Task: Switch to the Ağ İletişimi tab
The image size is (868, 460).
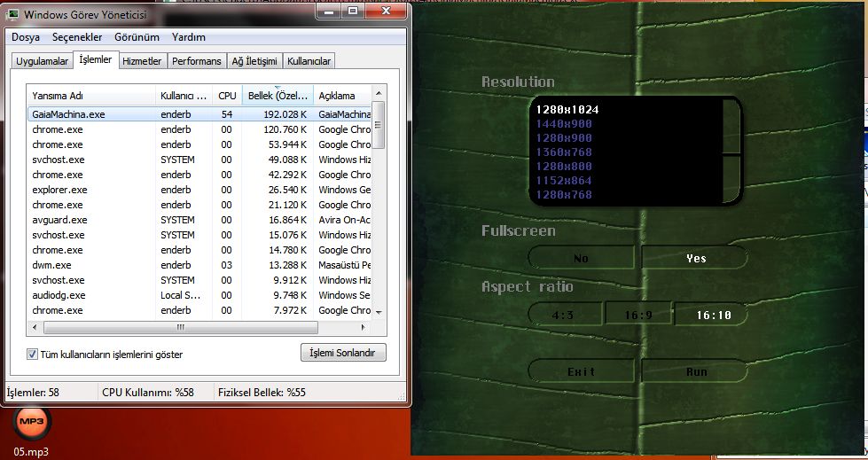Action: pos(254,61)
